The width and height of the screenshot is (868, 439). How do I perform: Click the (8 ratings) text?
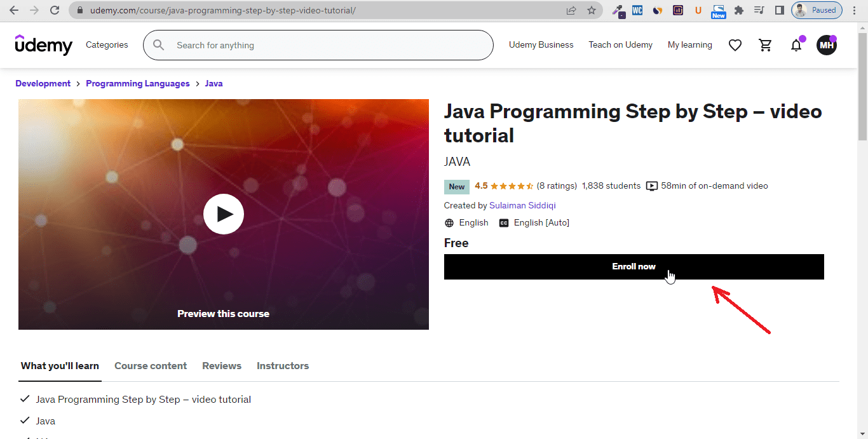pyautogui.click(x=557, y=186)
